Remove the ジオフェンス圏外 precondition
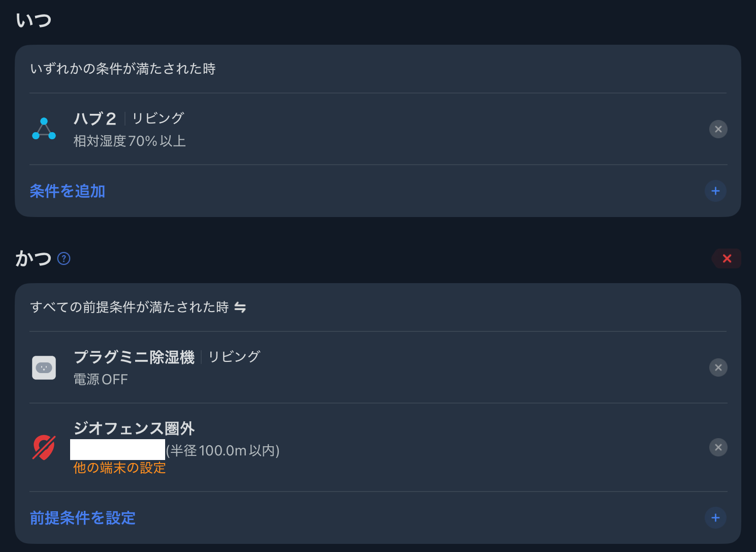The width and height of the screenshot is (756, 552). point(718,447)
